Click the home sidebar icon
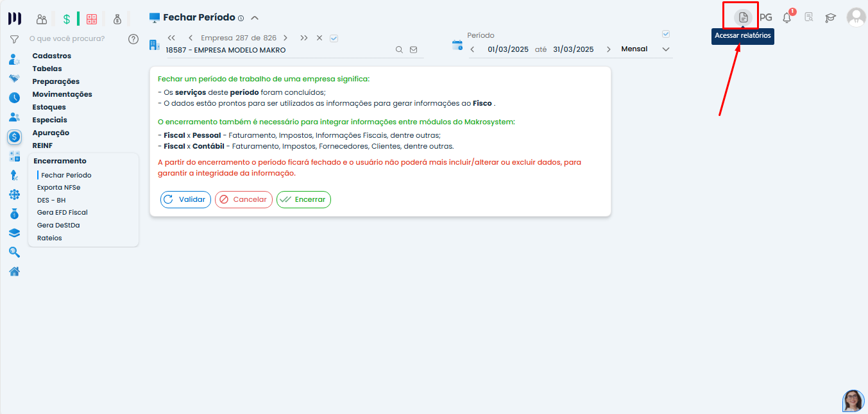 pos(14,271)
